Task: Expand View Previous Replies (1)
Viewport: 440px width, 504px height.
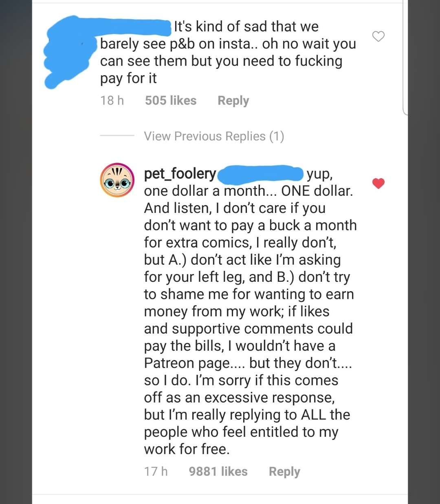Action: pyautogui.click(x=214, y=136)
